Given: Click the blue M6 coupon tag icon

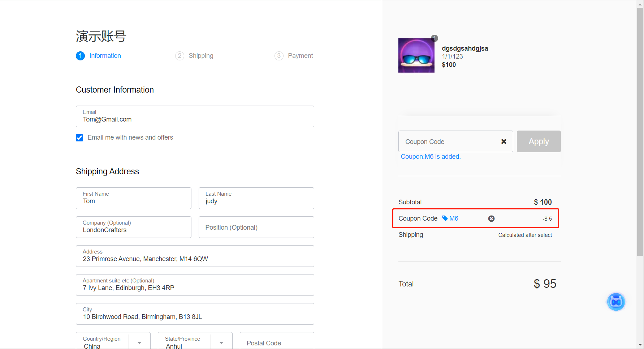Looking at the screenshot, I should (x=445, y=218).
